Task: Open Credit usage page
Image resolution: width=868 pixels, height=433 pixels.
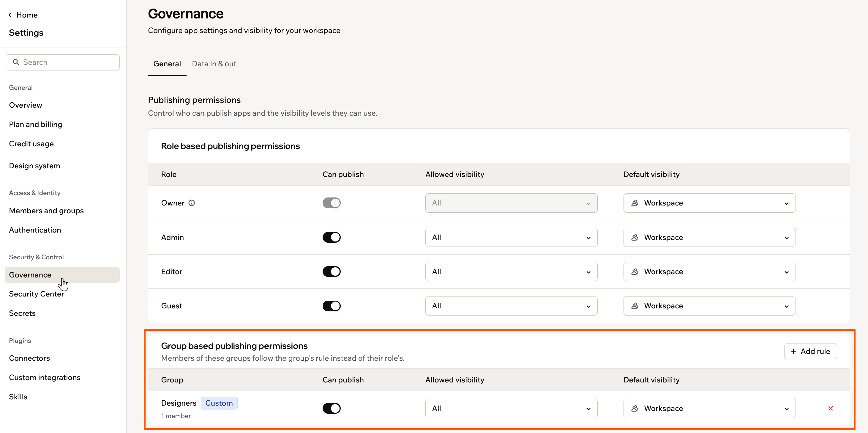Action: pyautogui.click(x=31, y=144)
